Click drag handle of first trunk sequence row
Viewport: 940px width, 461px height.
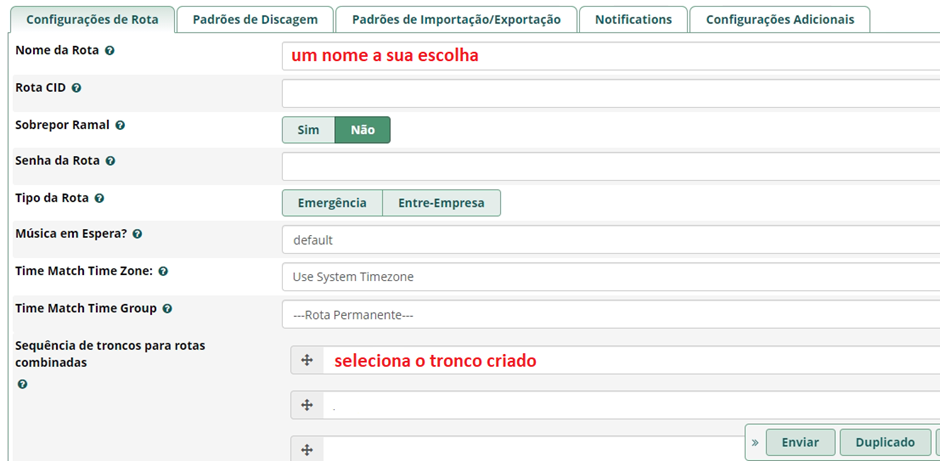point(307,360)
